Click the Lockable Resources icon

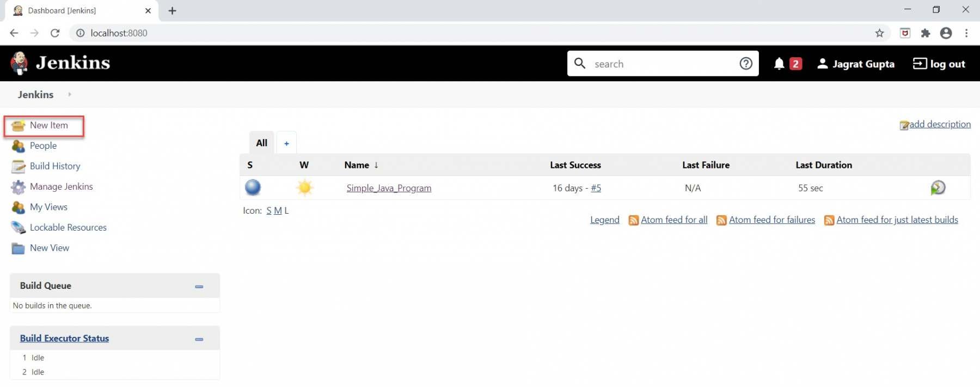[x=19, y=227]
